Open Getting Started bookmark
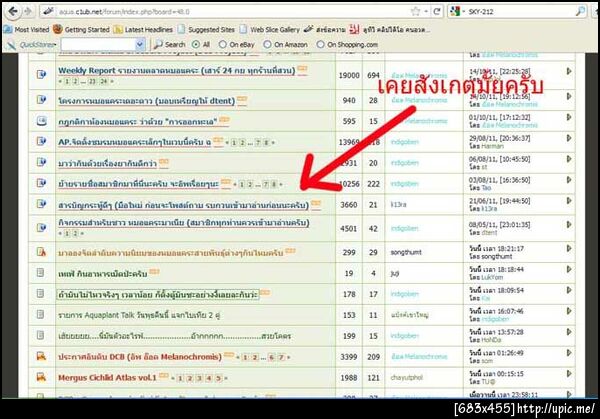This screenshot has width=600, height=419. [82, 29]
